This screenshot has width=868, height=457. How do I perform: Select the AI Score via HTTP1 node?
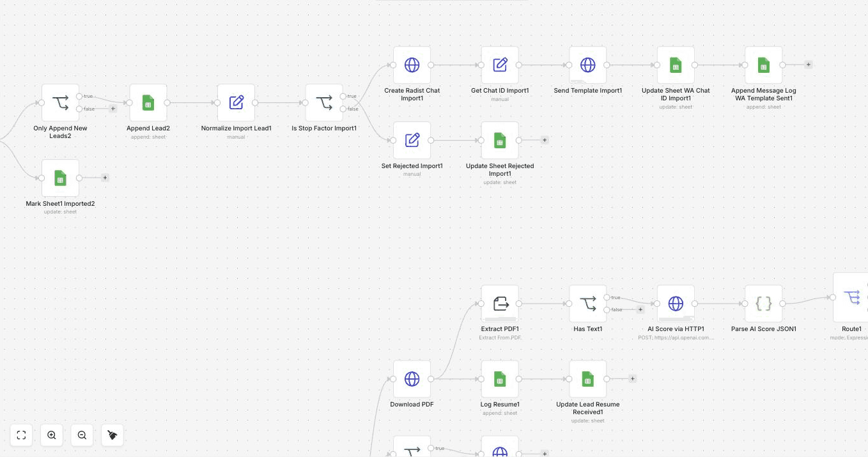(676, 303)
